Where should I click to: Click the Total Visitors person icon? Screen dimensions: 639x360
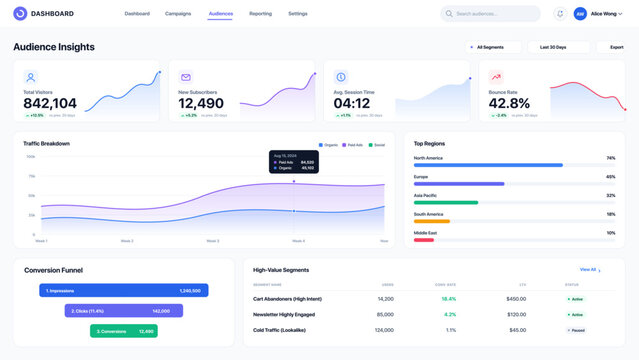click(x=31, y=77)
